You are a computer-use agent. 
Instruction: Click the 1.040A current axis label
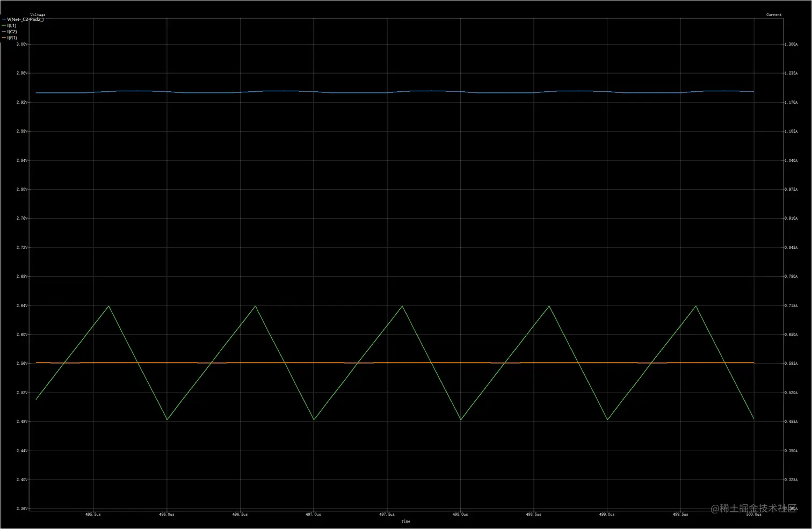point(791,160)
